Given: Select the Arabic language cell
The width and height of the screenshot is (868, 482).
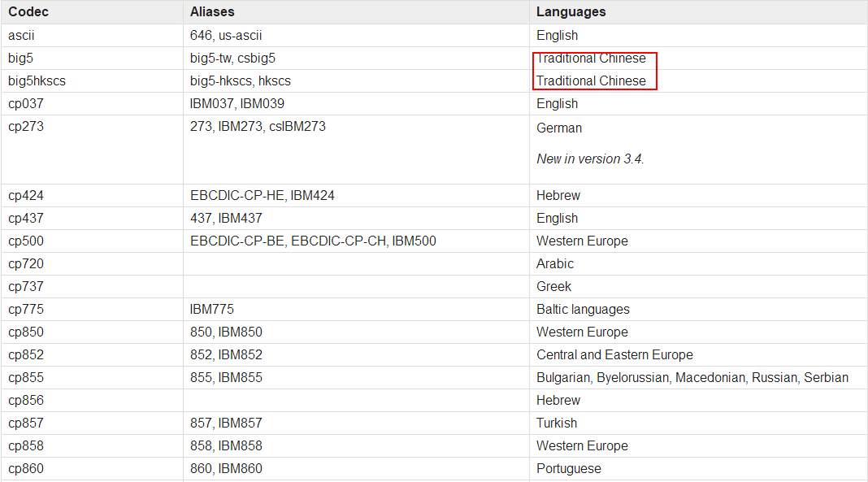Looking at the screenshot, I should tap(555, 264).
